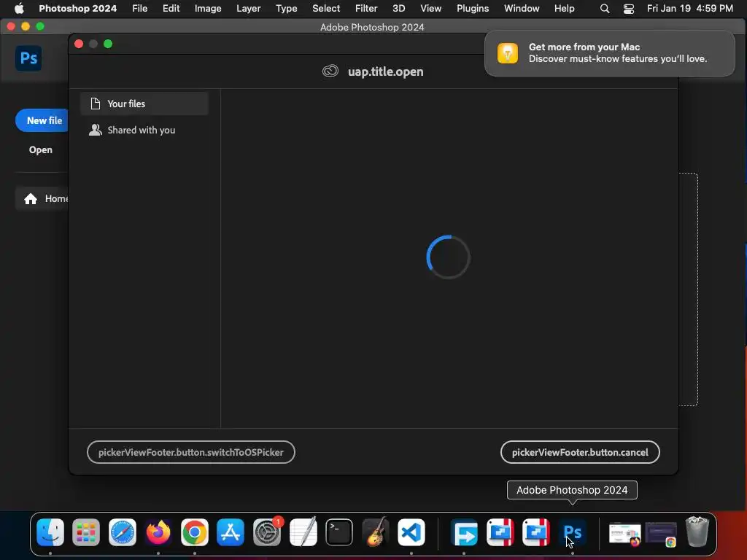
Task: Click the Photoshop Ps dock icon
Action: click(x=572, y=532)
